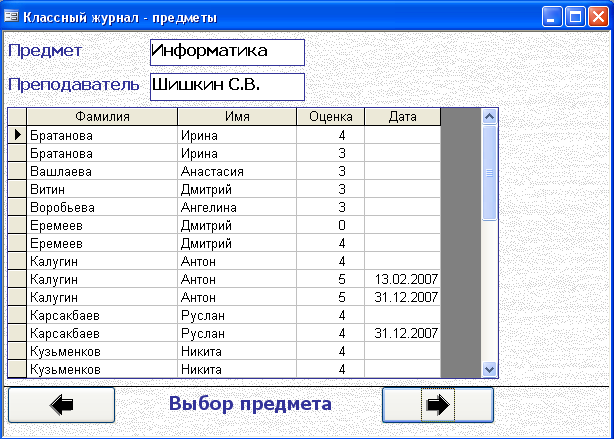Click the Преподаватель label

tap(74, 85)
